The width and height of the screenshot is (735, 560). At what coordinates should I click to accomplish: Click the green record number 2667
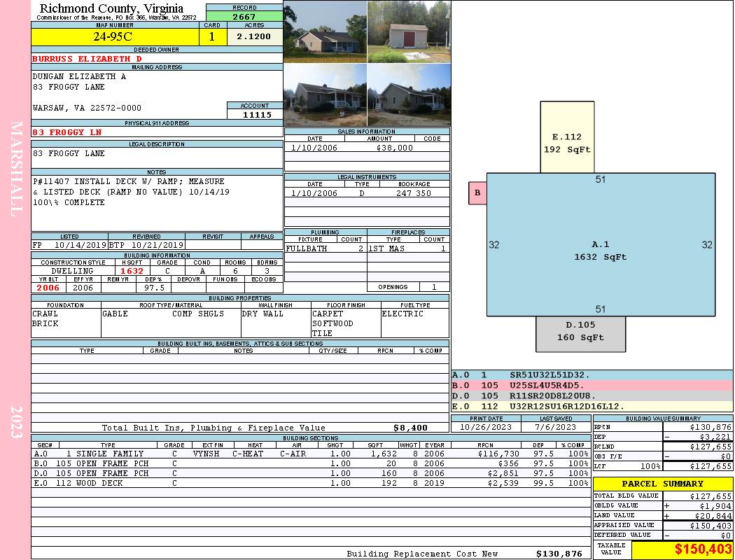click(244, 17)
